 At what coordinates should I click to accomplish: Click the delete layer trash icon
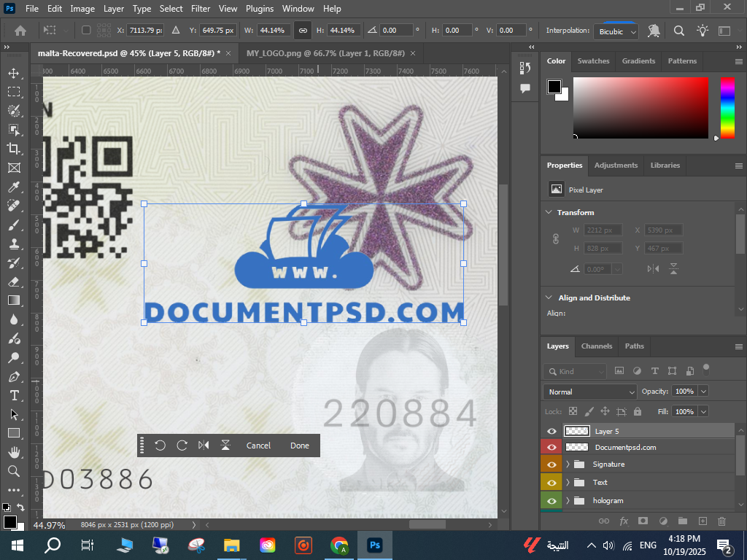[722, 521]
